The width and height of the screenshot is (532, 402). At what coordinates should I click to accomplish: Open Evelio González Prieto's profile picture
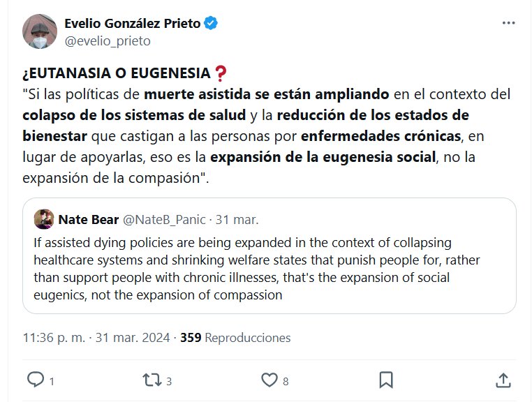[39, 31]
